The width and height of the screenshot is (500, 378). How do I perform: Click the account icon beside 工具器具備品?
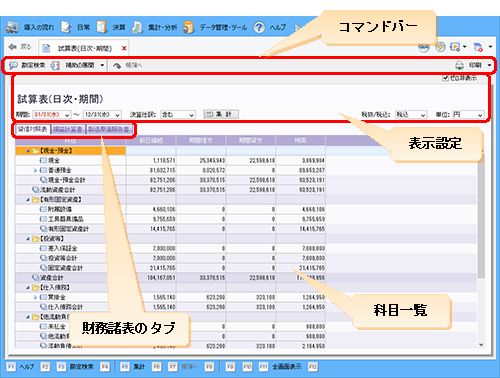point(43,219)
